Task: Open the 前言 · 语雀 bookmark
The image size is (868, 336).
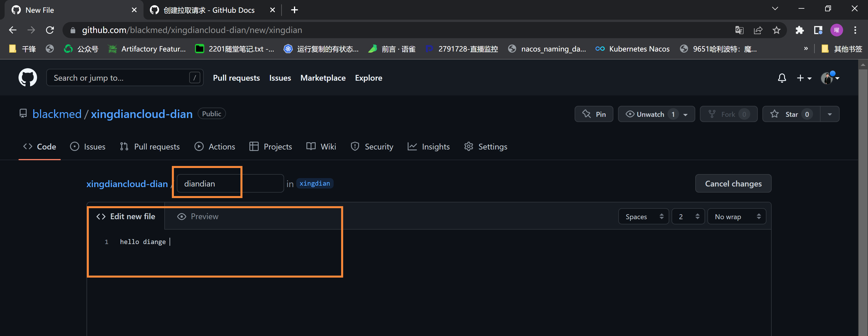Action: [x=392, y=49]
